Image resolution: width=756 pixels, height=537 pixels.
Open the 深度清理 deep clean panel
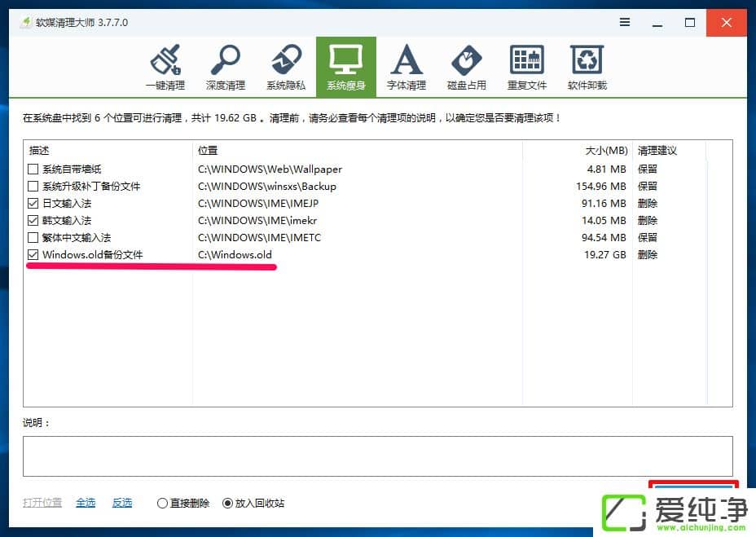(225, 65)
